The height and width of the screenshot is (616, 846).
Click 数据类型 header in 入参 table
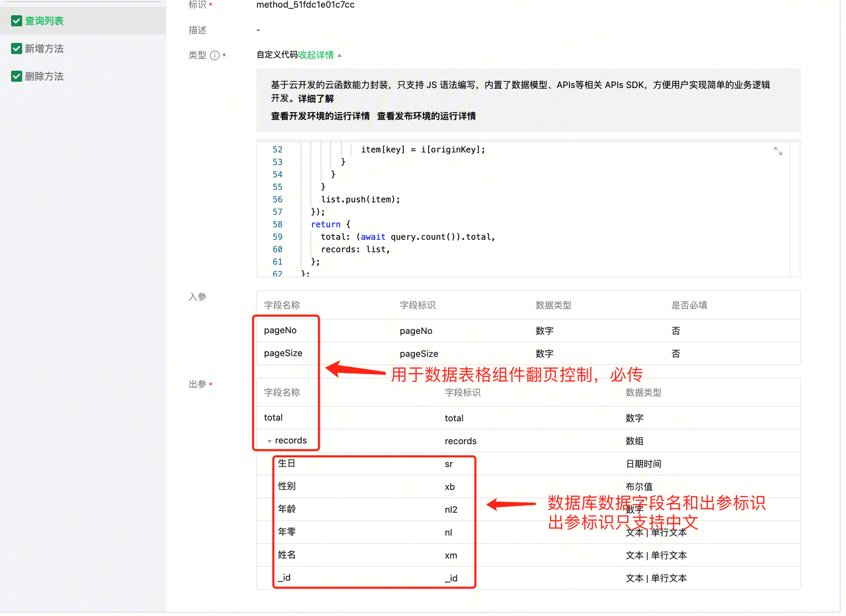(x=553, y=305)
